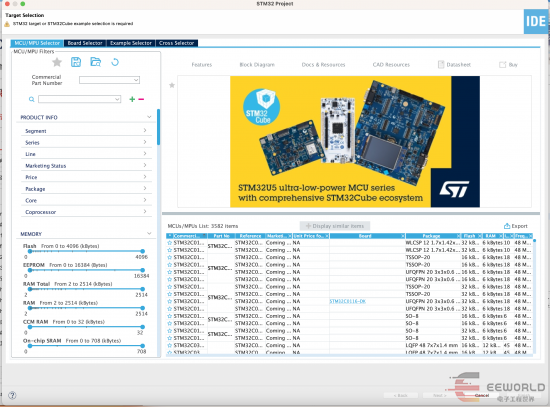
Task: Open the help question mark icon
Action: click(12, 395)
